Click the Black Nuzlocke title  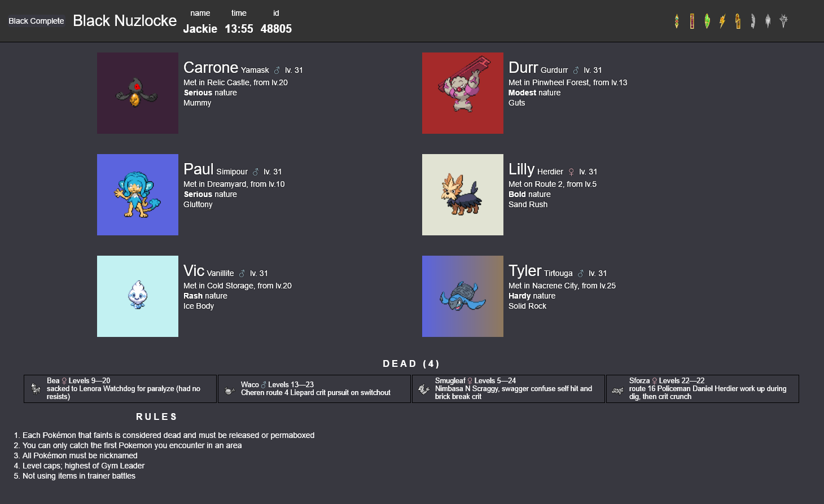point(125,21)
